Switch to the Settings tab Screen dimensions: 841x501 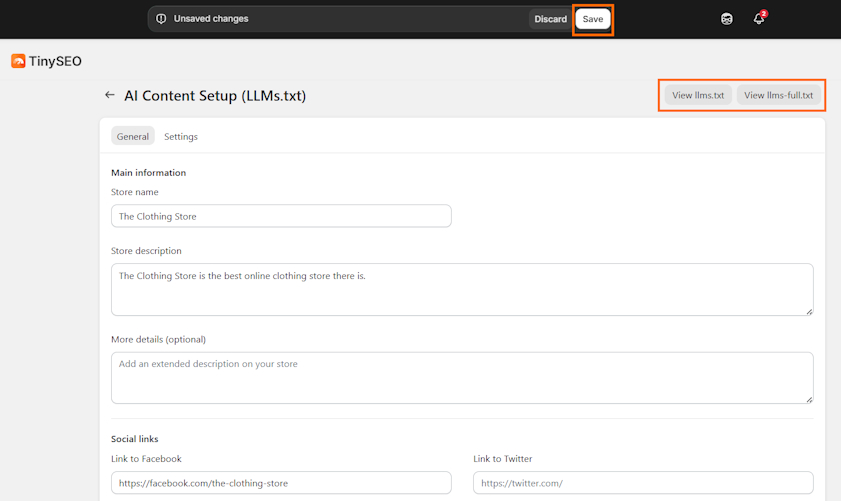coord(181,136)
